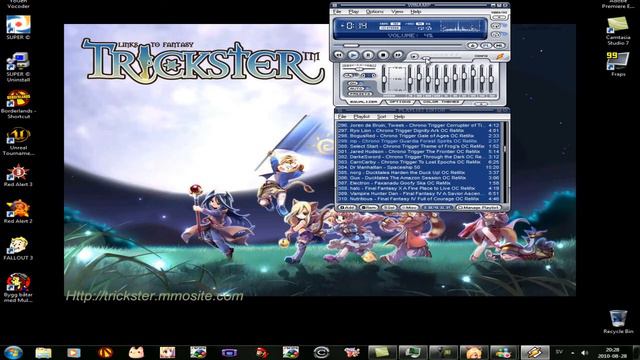The image size is (640, 360).
Task: Open the playlist editor Playlist menu
Action: [x=361, y=117]
